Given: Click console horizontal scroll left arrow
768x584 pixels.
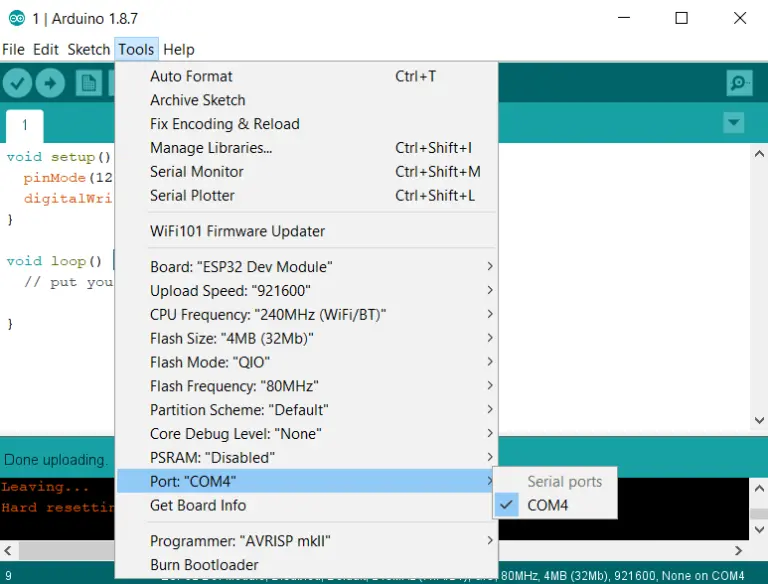Looking at the screenshot, I should [x=8, y=551].
